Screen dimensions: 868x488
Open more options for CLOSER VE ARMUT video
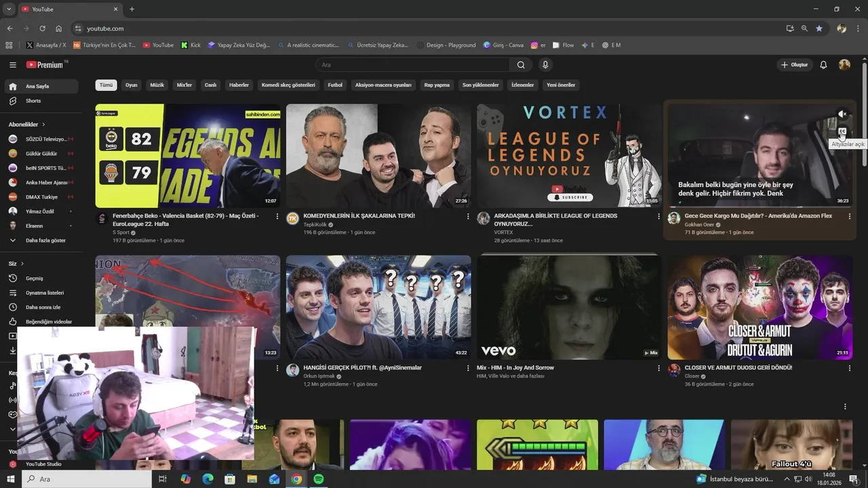[x=849, y=368]
